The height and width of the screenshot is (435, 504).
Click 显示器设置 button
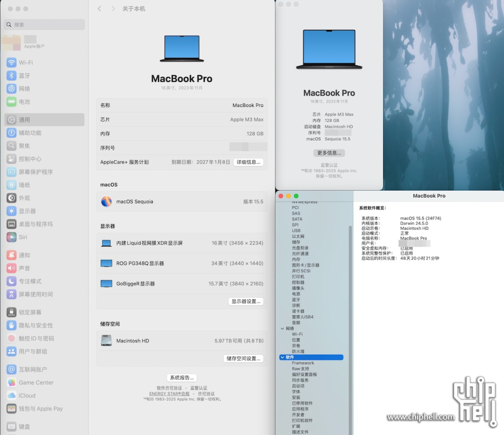(x=246, y=301)
